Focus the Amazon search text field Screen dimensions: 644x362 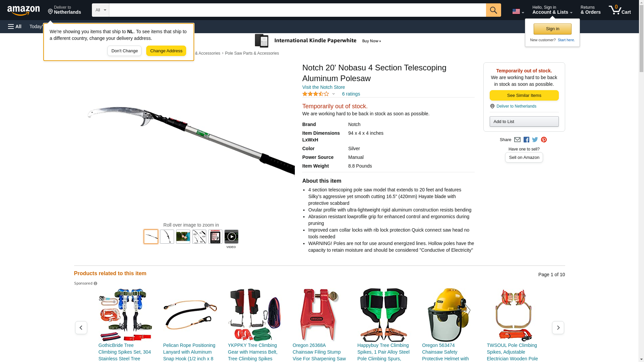(x=298, y=10)
